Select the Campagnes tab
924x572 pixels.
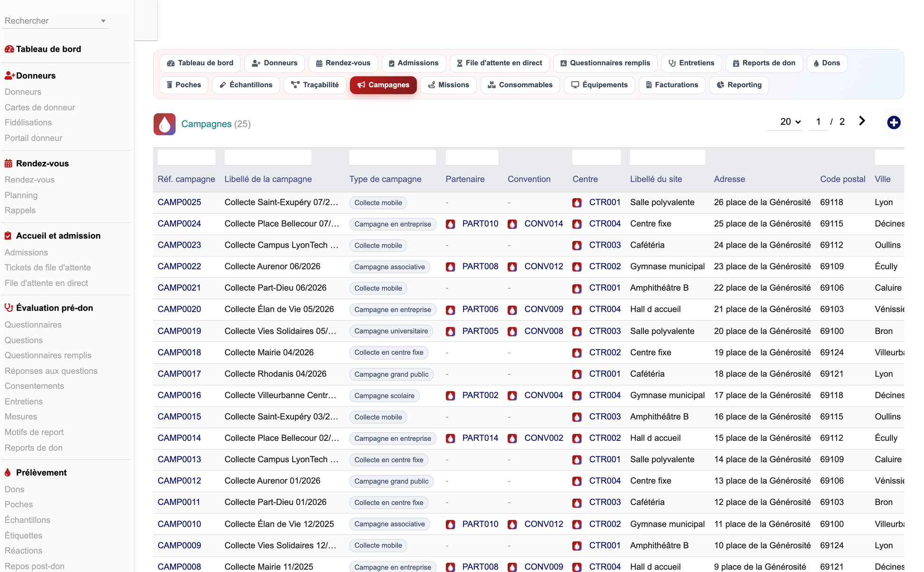pyautogui.click(x=383, y=85)
